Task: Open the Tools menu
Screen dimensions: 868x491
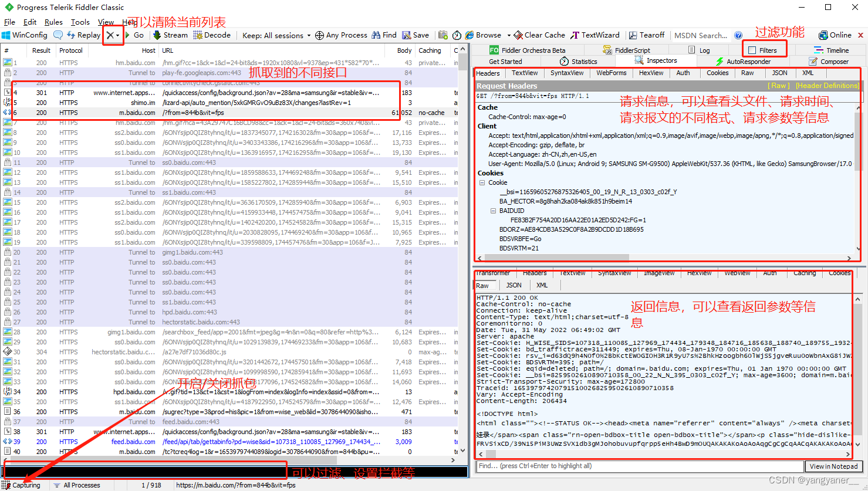Action: point(80,22)
